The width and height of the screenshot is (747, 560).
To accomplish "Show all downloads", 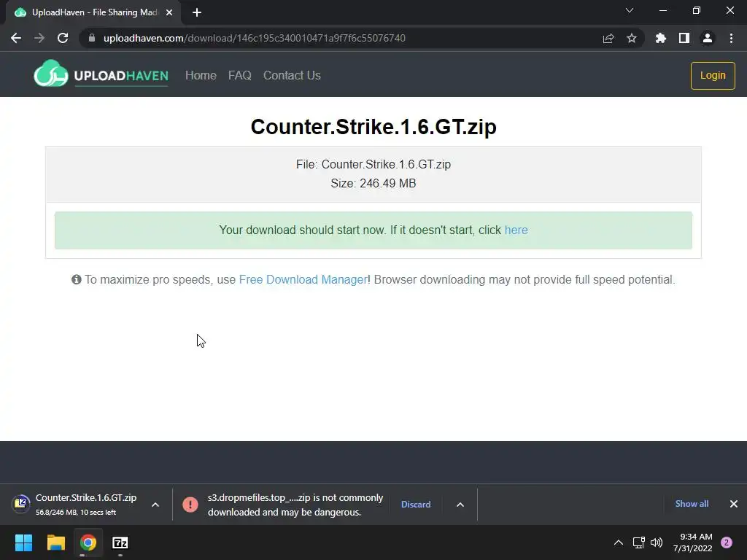I will 692,504.
